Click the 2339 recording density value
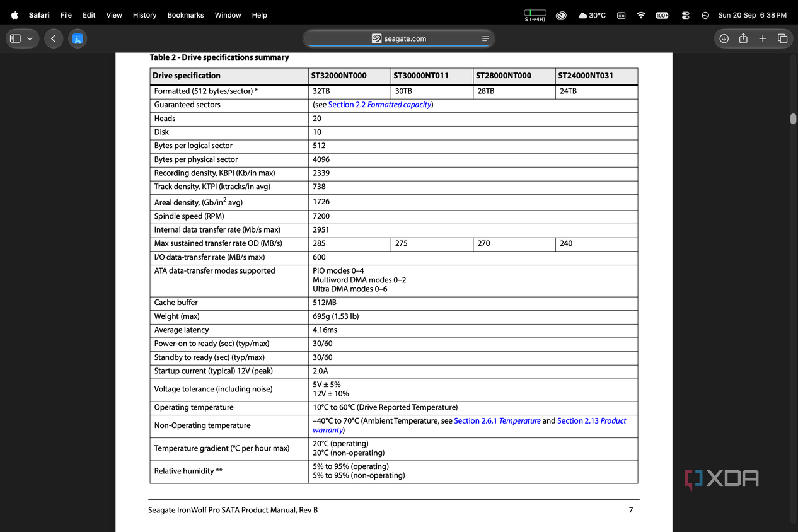This screenshot has width=798, height=532. (321, 173)
